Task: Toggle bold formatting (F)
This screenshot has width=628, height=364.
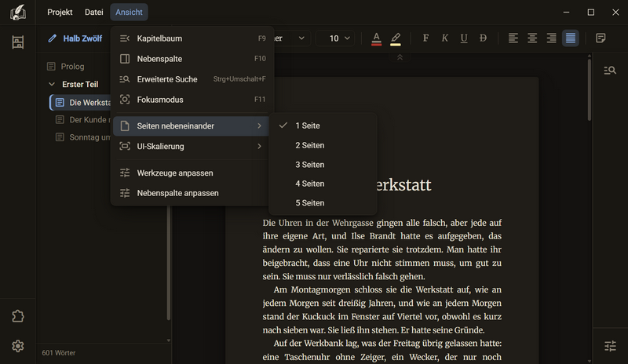Action: (425, 38)
